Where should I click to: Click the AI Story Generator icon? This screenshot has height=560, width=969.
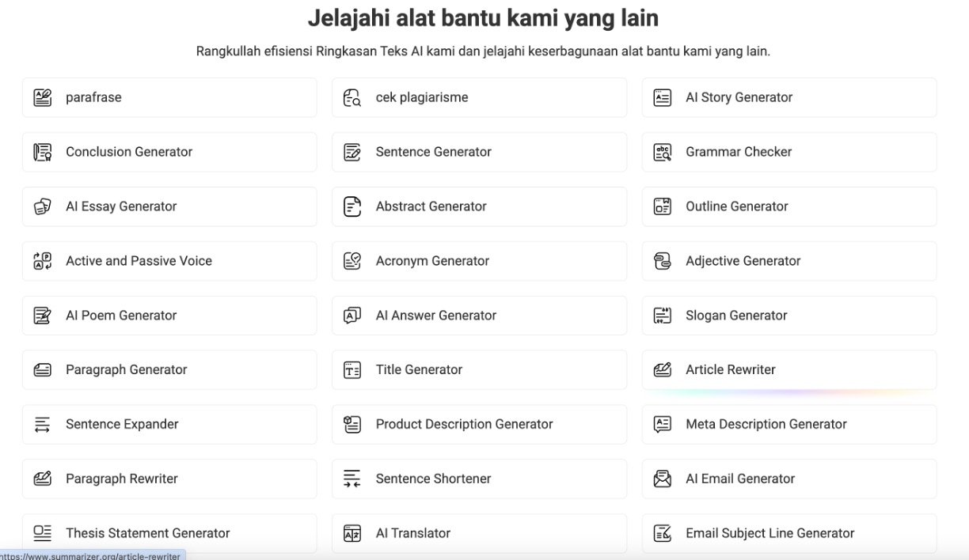[663, 97]
